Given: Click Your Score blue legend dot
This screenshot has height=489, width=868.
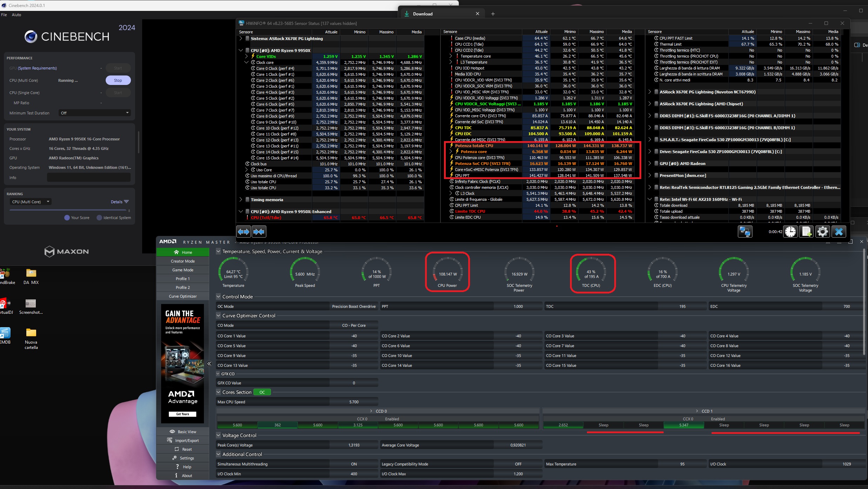Looking at the screenshot, I should [67, 218].
